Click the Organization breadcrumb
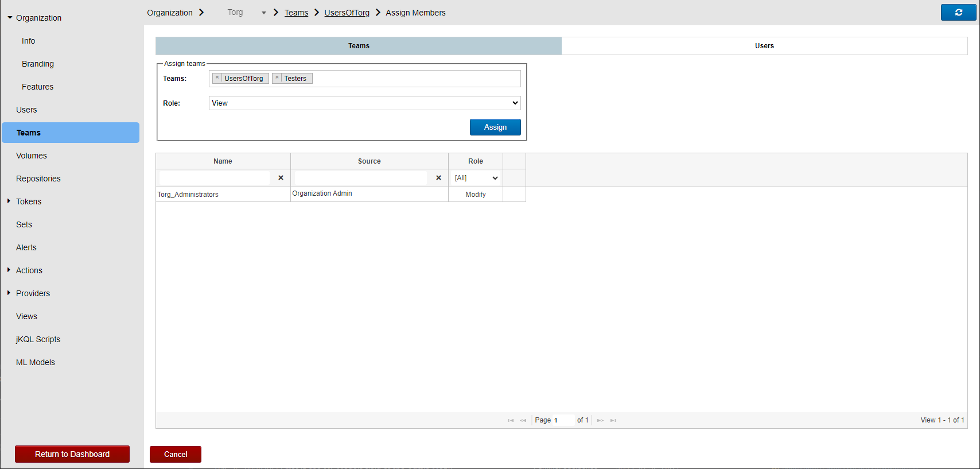Screen dimensions: 980x469 click(x=170, y=13)
